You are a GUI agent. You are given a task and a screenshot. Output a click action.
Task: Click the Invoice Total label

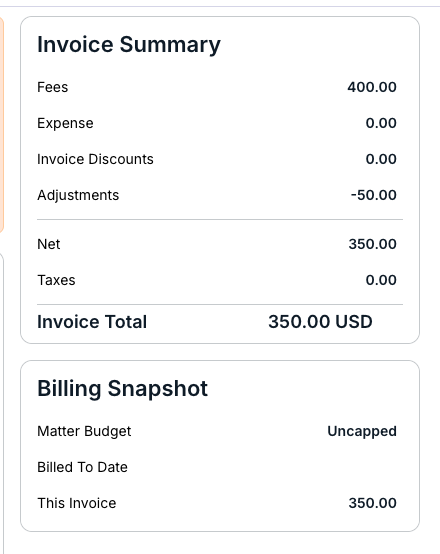point(92,322)
